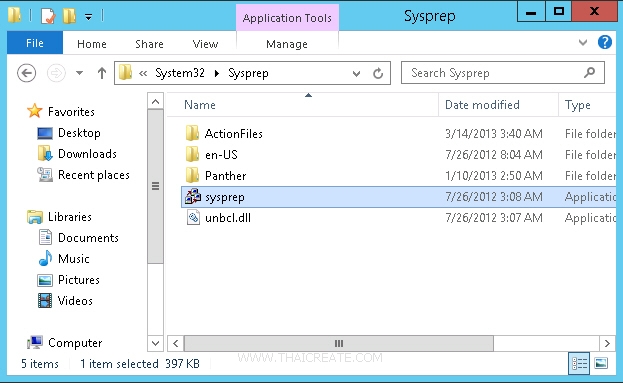Screen dimensions: 623x383
Task: Open the File menu
Action: click(35, 43)
